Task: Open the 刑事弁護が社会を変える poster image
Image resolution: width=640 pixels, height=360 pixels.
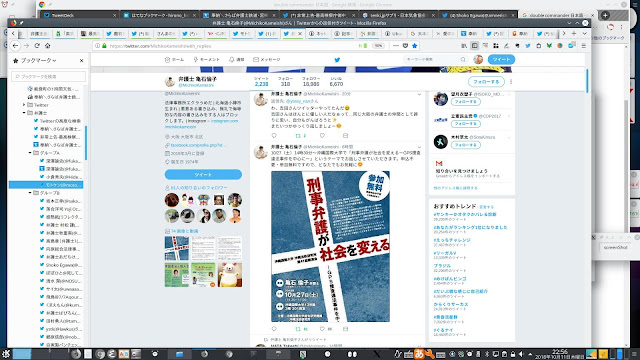Action: [x=330, y=246]
